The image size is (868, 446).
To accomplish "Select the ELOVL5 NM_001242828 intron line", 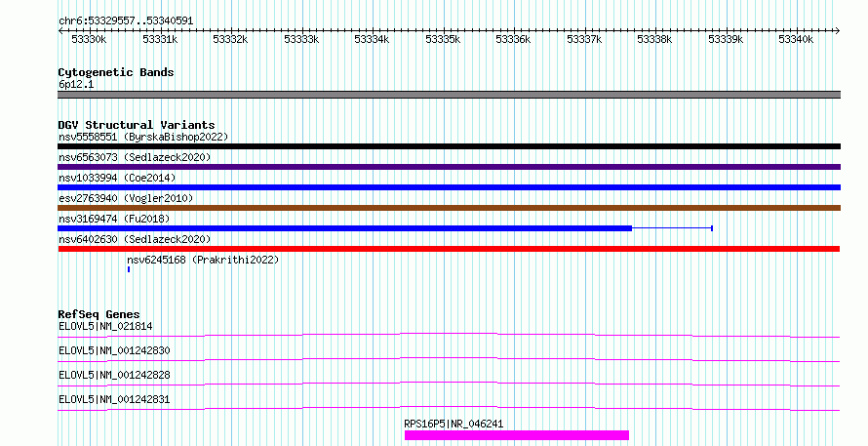I will (x=449, y=384).
